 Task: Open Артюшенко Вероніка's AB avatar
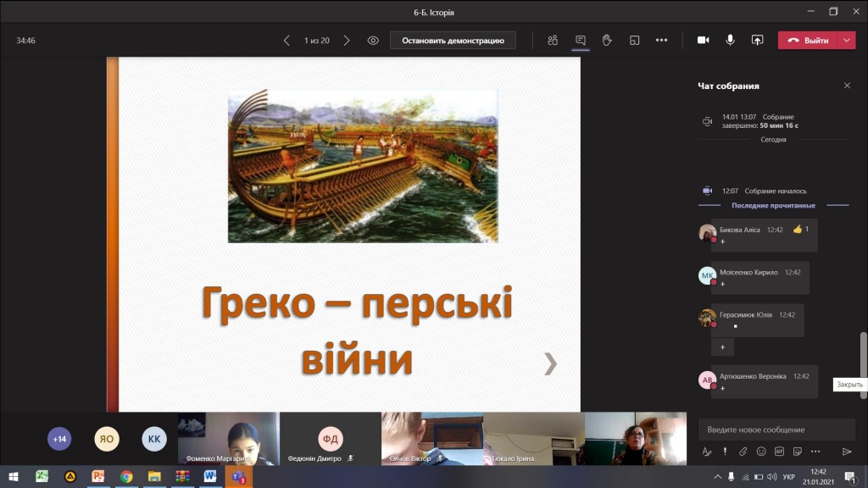[x=707, y=380]
